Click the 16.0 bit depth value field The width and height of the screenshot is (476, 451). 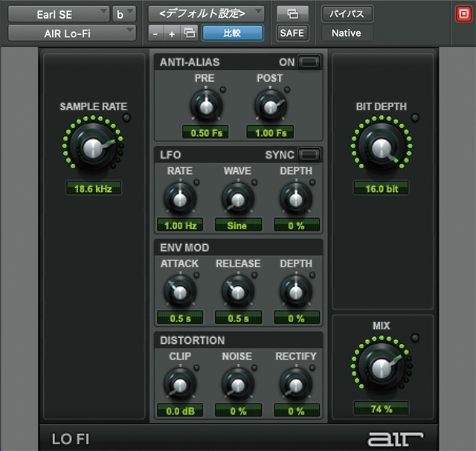pyautogui.click(x=382, y=188)
